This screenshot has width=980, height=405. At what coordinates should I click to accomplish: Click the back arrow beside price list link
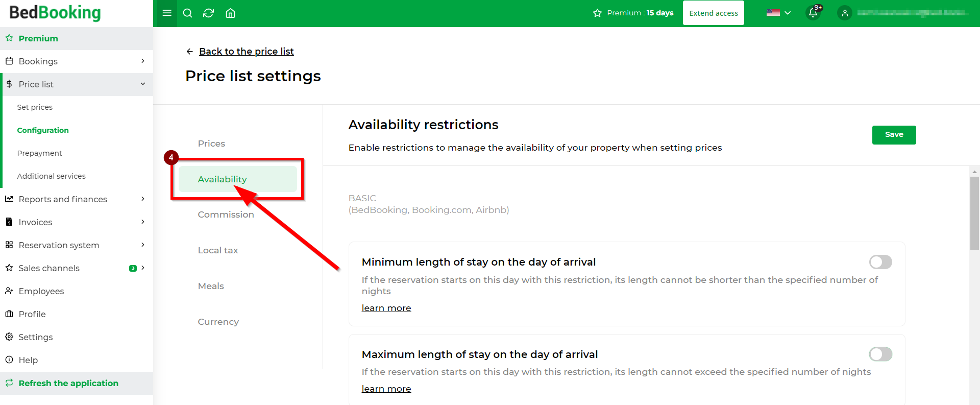(190, 52)
